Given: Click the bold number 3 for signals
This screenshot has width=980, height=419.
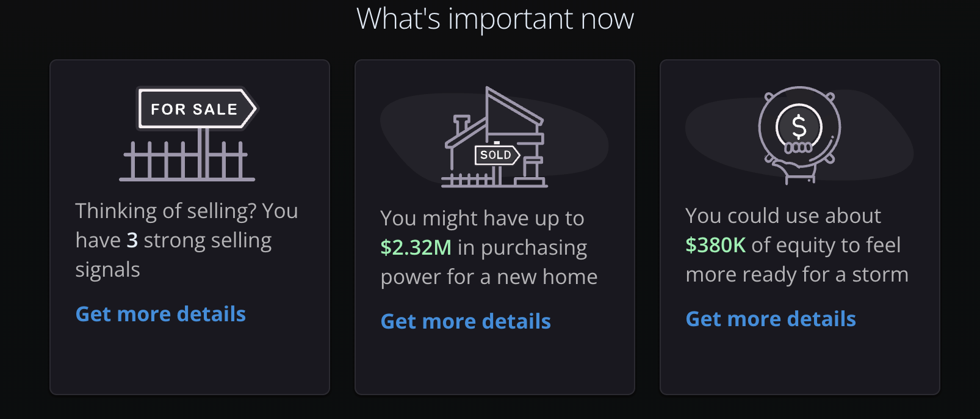Looking at the screenshot, I should (x=132, y=240).
